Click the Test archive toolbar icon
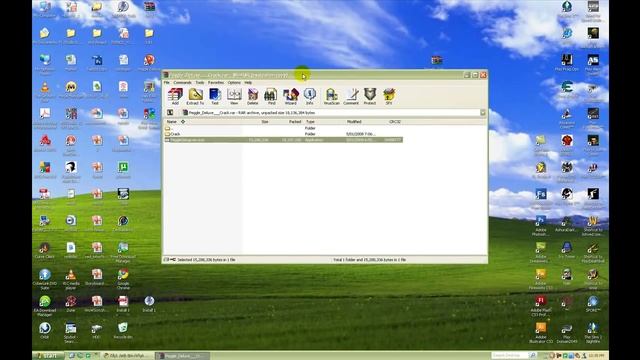 (215, 96)
